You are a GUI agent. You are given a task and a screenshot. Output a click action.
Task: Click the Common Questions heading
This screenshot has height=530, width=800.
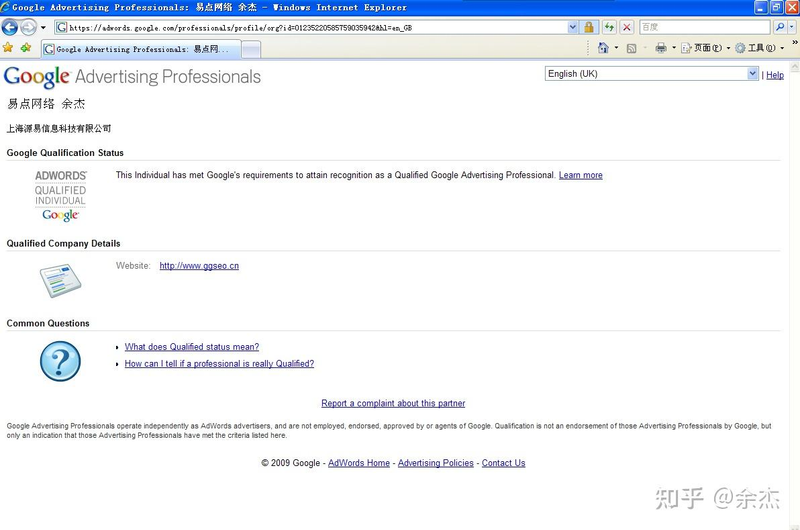[48, 323]
